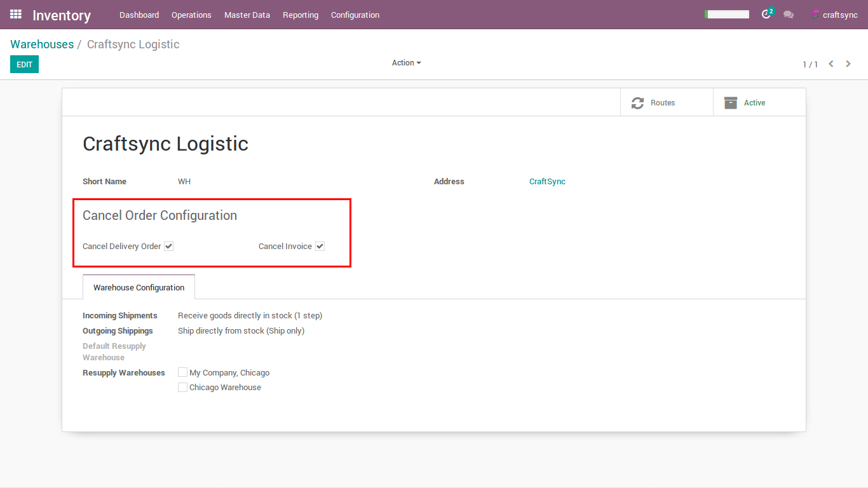Click the Active archive box icon
Screen dimensions: 868x488
[731, 103]
